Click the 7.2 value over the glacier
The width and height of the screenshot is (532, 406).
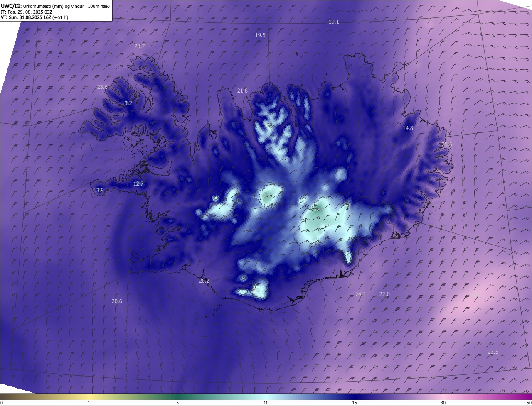coord(266,196)
